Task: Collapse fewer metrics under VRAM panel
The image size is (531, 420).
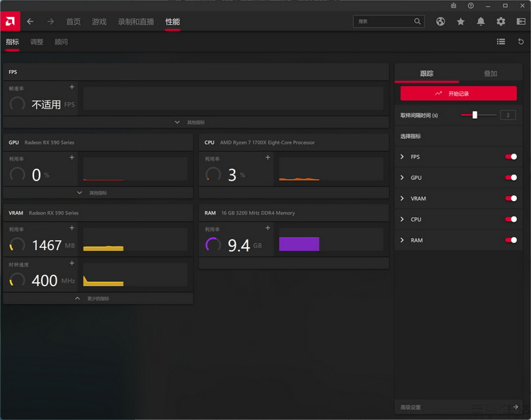Action: [98, 298]
